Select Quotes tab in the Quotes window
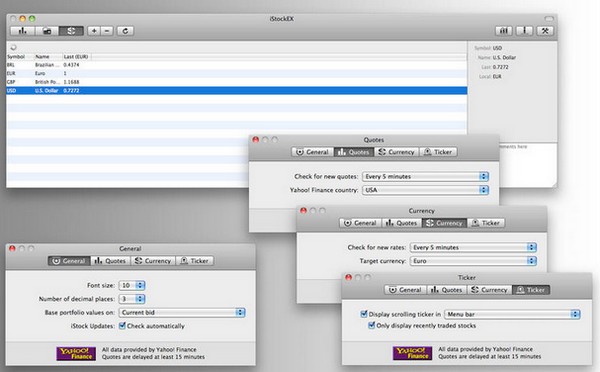This screenshot has width=600, height=372. click(354, 152)
